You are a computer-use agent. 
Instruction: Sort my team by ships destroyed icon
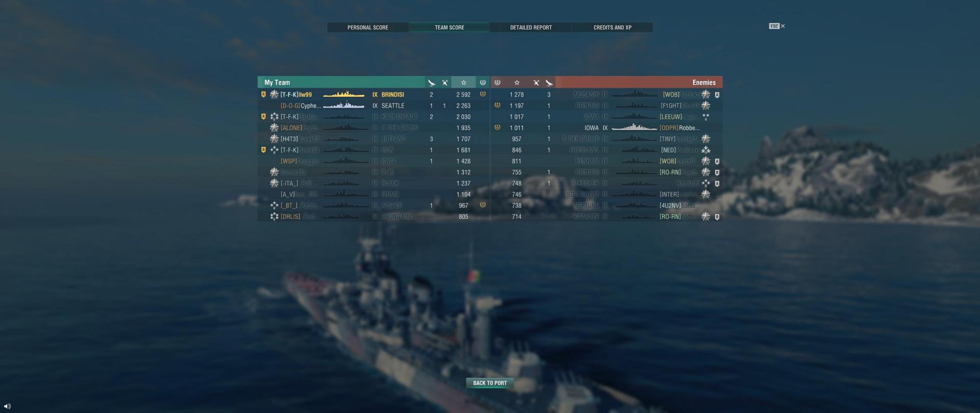(x=431, y=83)
